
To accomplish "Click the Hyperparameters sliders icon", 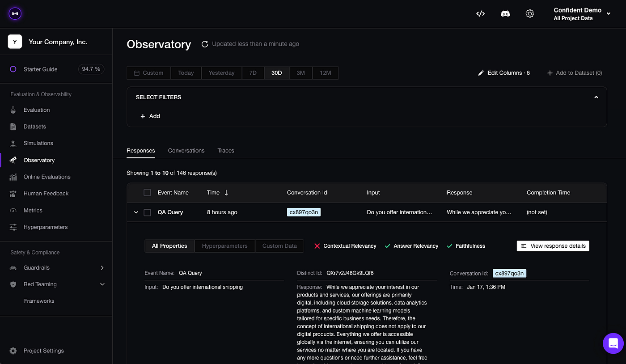I will (x=13, y=227).
